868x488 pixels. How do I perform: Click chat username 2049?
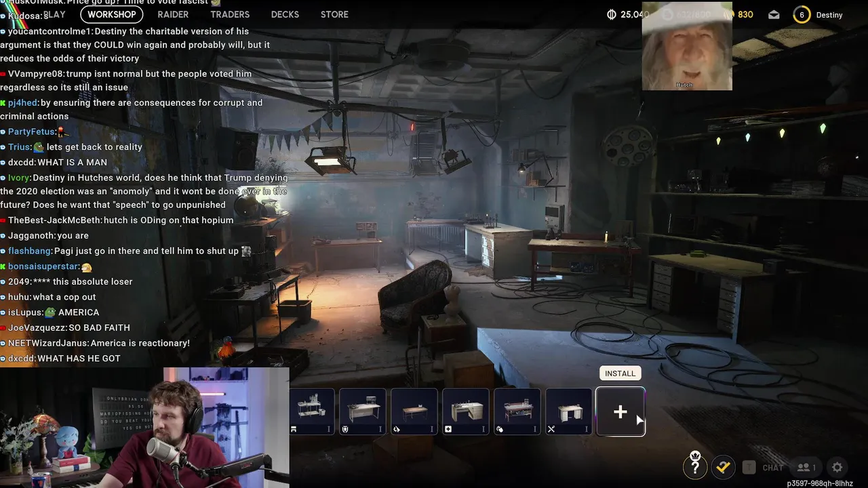coord(18,282)
